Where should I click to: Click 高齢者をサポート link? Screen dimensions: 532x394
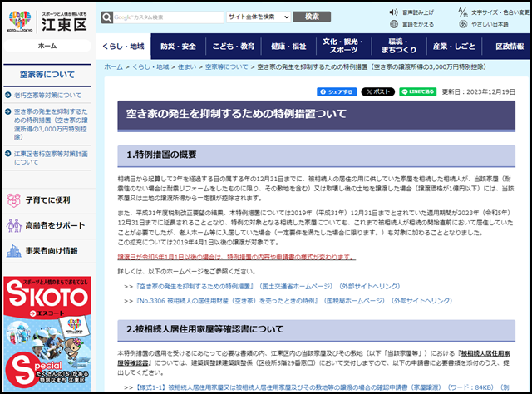55,225
